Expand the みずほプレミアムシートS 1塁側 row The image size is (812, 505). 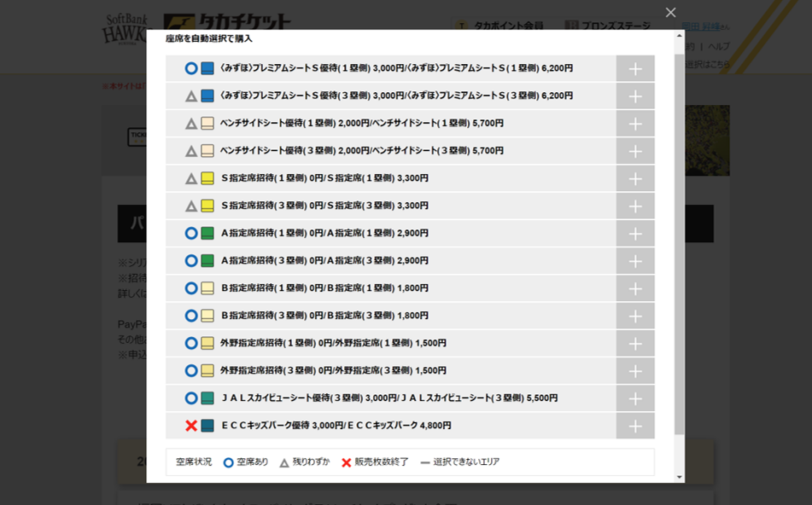pyautogui.click(x=634, y=69)
